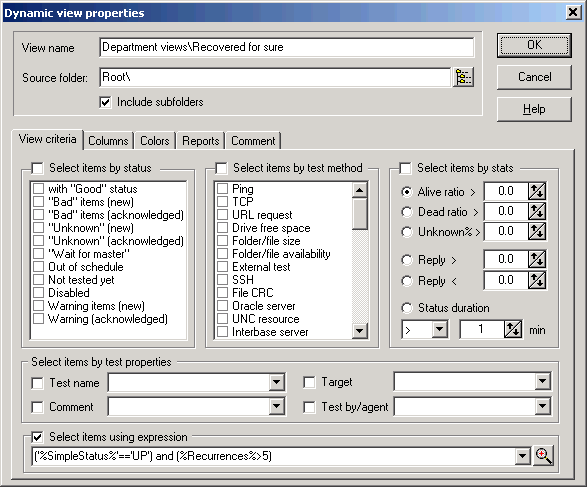Click the Help button
This screenshot has width=587, height=487.
pyautogui.click(x=534, y=109)
